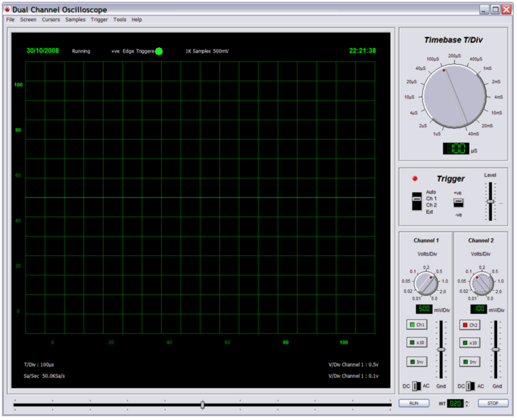Click 'V/Div Channel 1 : 0.5v' text
This screenshot has width=517, height=420.
[x=353, y=365]
